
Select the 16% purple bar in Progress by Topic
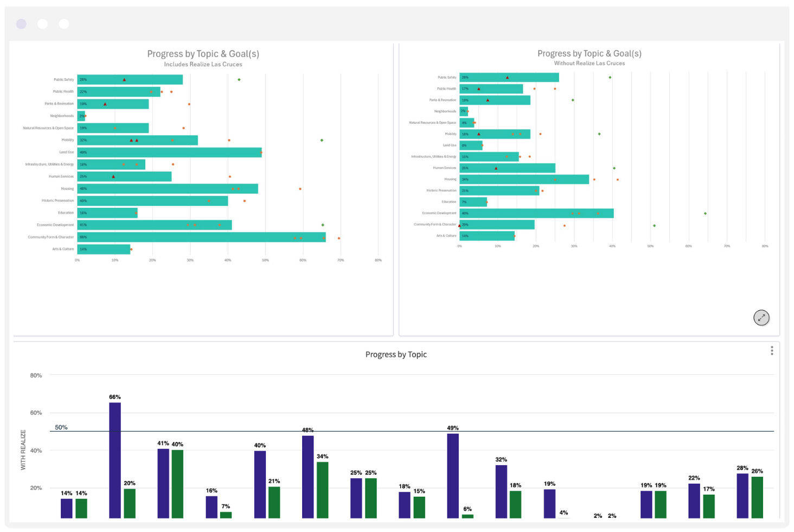pyautogui.click(x=212, y=507)
